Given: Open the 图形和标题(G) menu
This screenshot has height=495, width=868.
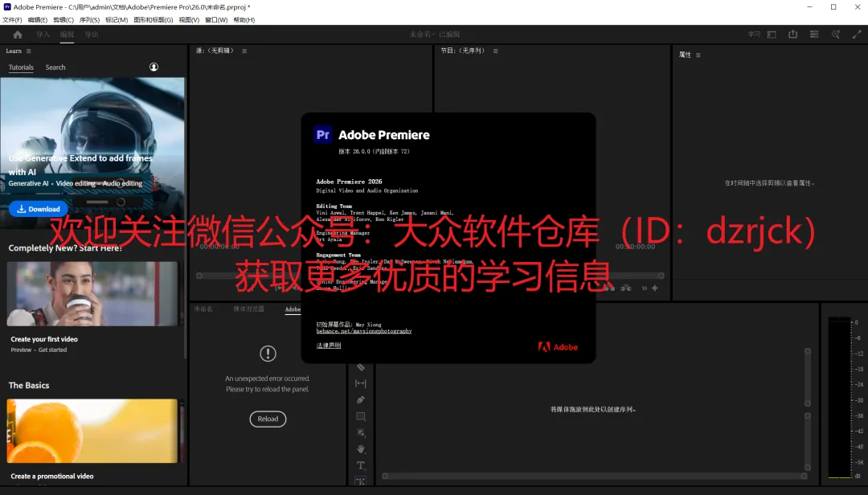Looking at the screenshot, I should pyautogui.click(x=154, y=20).
